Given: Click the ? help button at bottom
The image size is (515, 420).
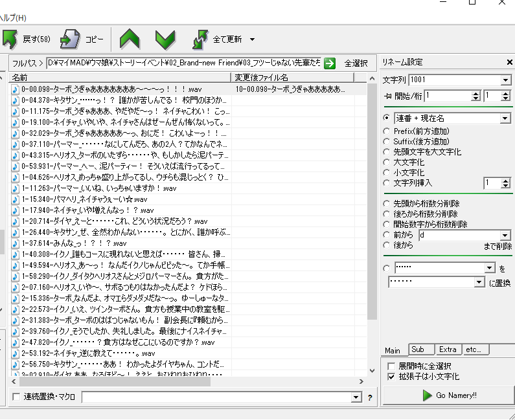Looking at the screenshot, I should (370, 398).
